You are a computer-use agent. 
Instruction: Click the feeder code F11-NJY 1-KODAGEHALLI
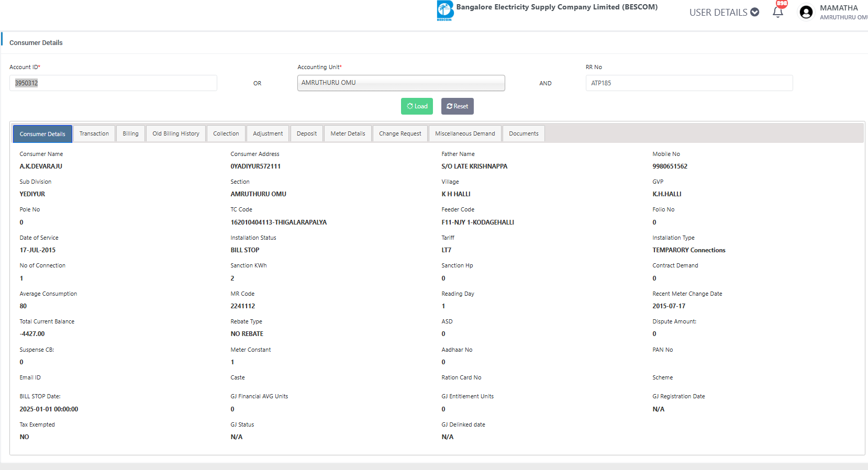pos(478,222)
